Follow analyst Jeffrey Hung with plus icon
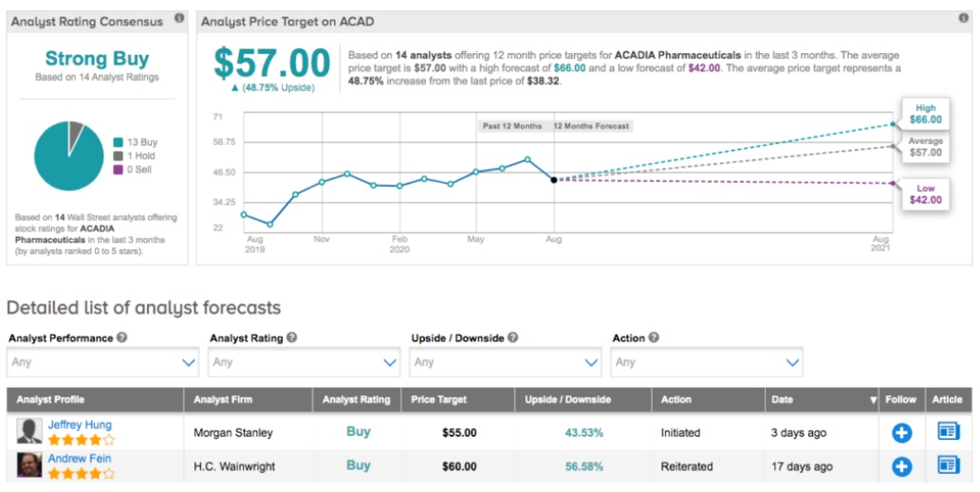The height and width of the screenshot is (492, 980). pyautogui.click(x=901, y=433)
